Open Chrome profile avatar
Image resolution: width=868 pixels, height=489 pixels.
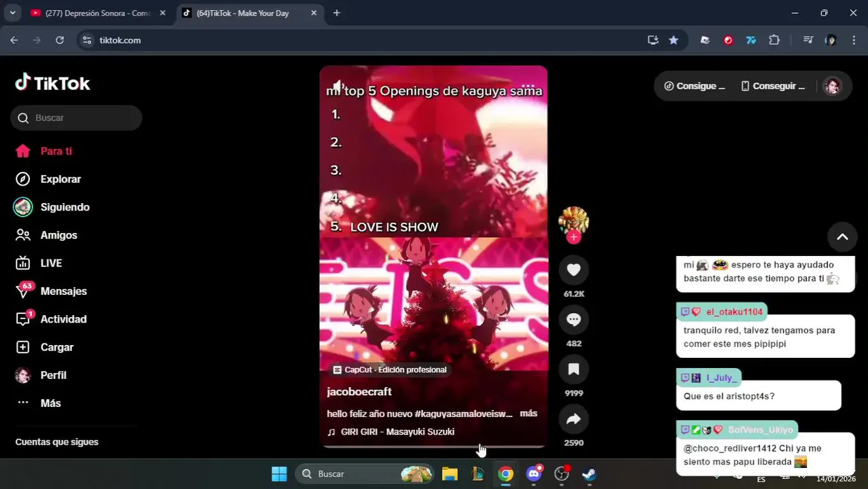tap(831, 40)
